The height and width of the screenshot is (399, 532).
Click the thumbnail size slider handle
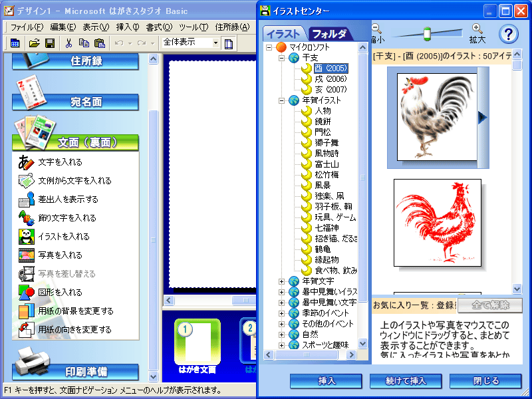427,33
